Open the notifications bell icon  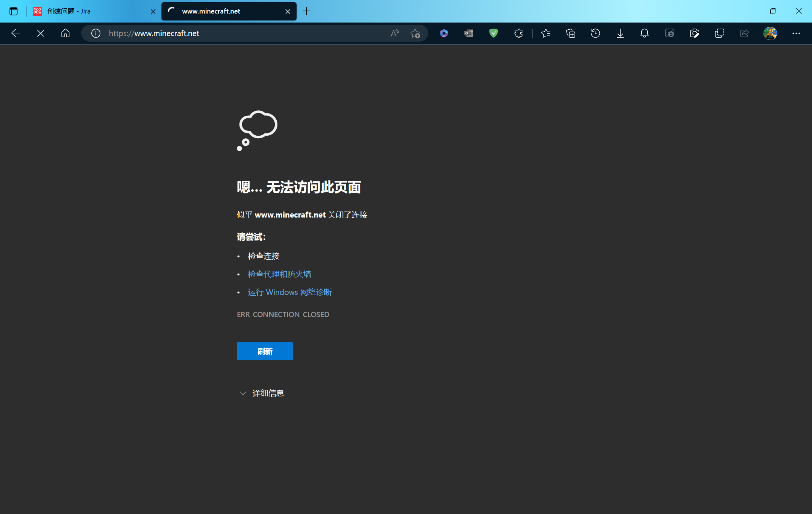pyautogui.click(x=645, y=33)
